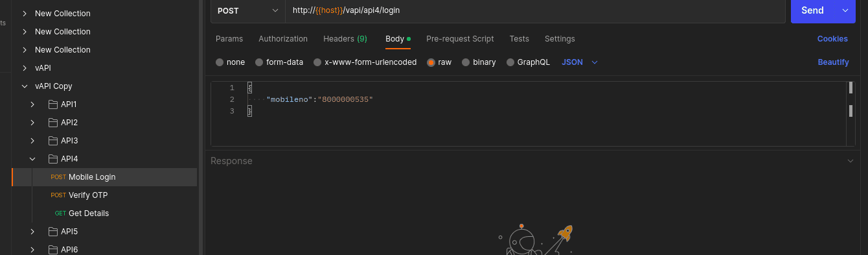Select the raw body type
This screenshot has height=255, width=868.
pyautogui.click(x=431, y=62)
